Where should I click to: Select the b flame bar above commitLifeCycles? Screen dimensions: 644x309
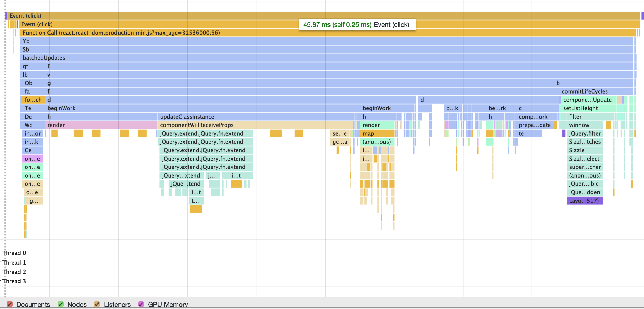593,83
